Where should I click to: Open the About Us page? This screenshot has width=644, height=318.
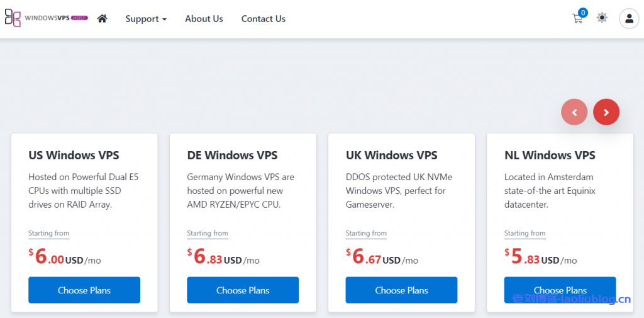[204, 19]
